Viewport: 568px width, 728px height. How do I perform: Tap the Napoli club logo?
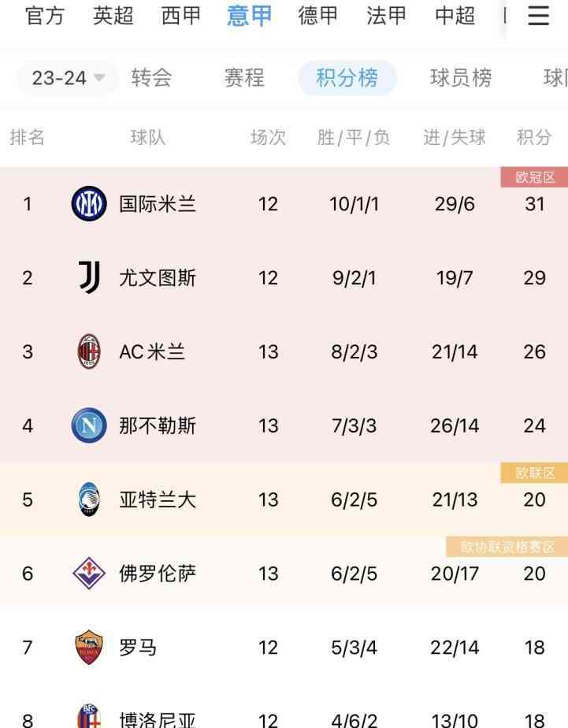pos(89,425)
